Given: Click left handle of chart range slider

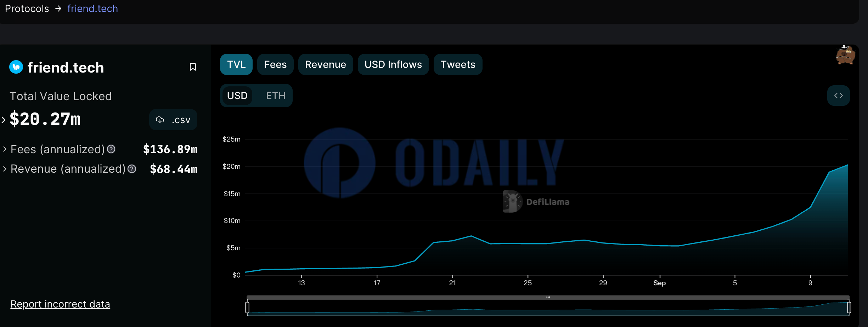Looking at the screenshot, I should (247, 307).
